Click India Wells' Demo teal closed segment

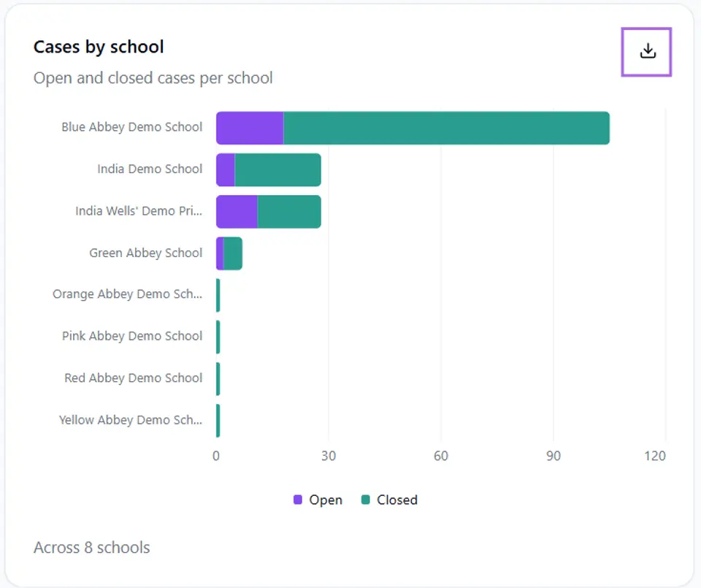pyautogui.click(x=289, y=212)
